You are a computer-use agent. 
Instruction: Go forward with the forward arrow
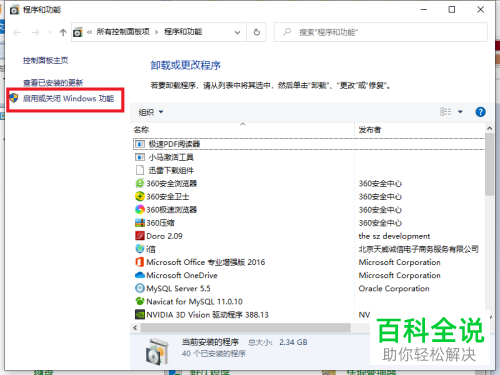tap(35, 32)
